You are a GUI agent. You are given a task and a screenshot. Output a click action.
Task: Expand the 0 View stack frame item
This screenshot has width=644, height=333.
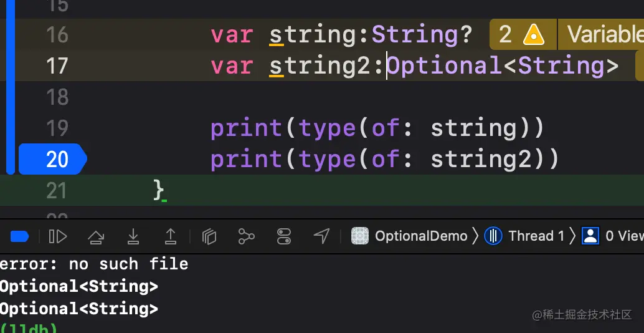click(x=612, y=236)
